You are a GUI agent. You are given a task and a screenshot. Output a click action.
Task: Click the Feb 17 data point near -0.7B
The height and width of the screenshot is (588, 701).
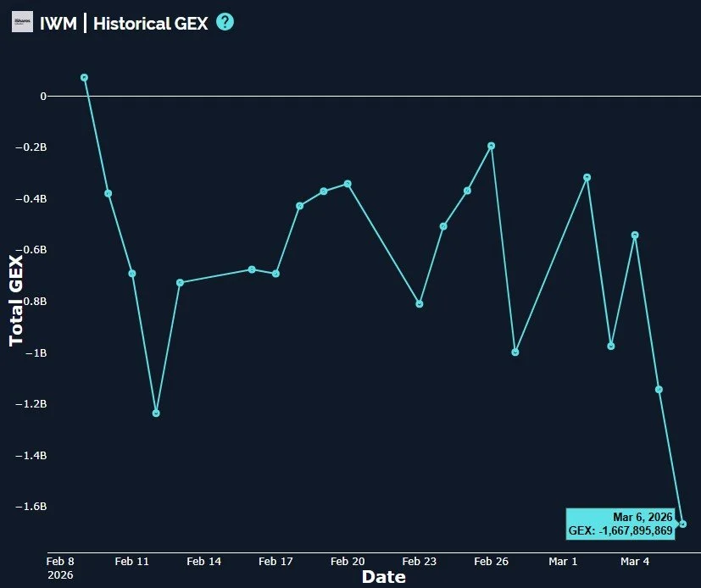(275, 274)
